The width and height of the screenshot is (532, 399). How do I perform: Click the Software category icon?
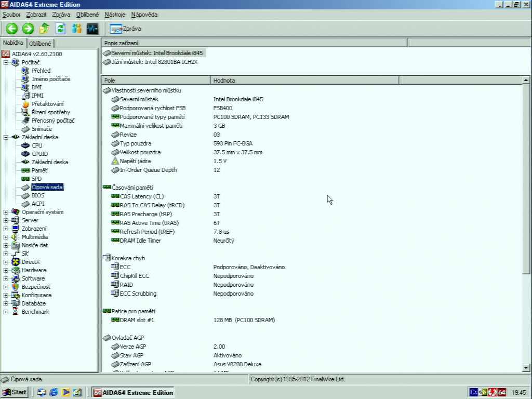pyautogui.click(x=15, y=278)
